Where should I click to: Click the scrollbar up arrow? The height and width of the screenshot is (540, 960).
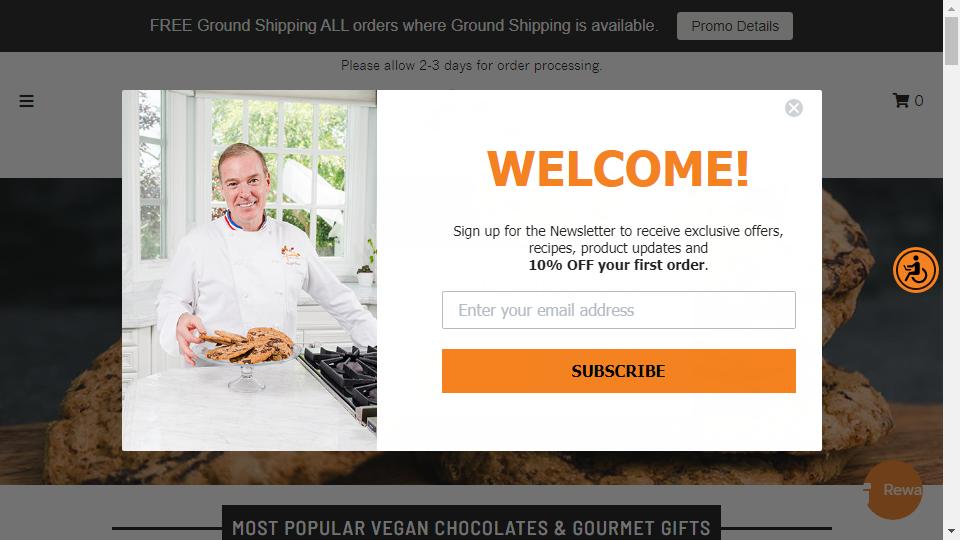click(951, 7)
